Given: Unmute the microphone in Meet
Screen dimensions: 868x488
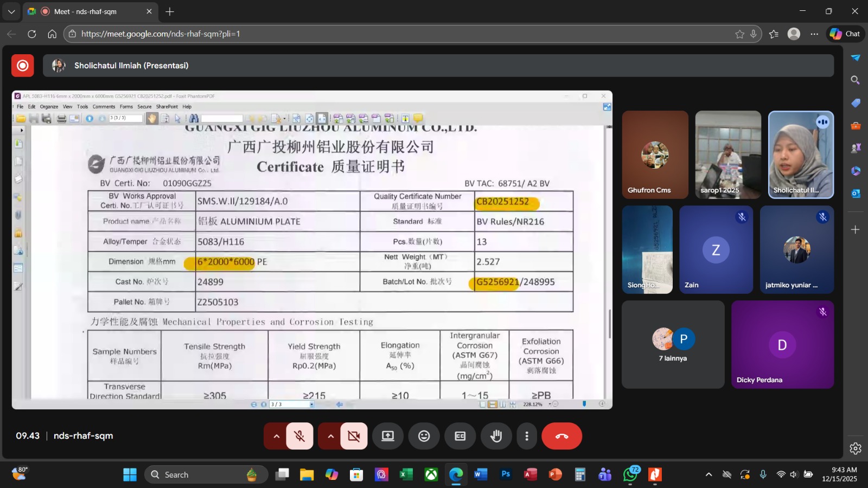Looking at the screenshot, I should 299,436.
